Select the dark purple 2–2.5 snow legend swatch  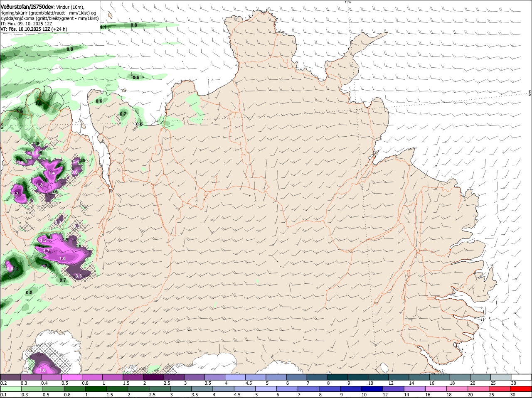pyautogui.click(x=153, y=377)
